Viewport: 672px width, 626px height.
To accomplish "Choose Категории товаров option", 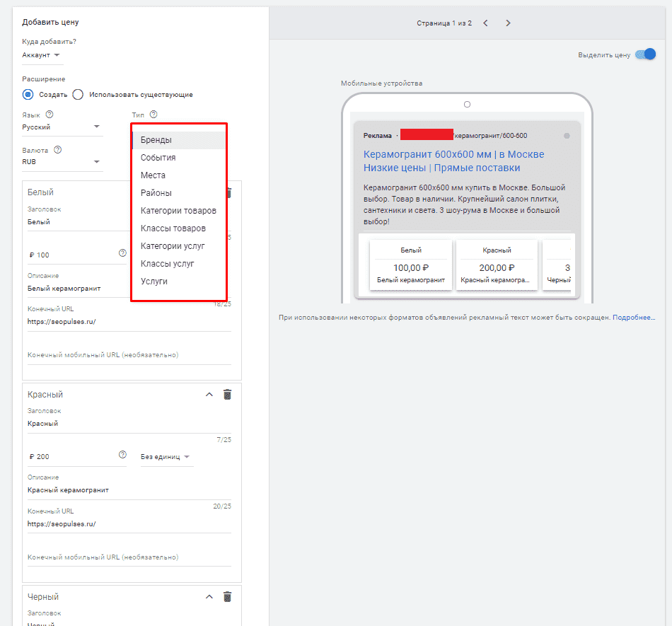I will [179, 211].
